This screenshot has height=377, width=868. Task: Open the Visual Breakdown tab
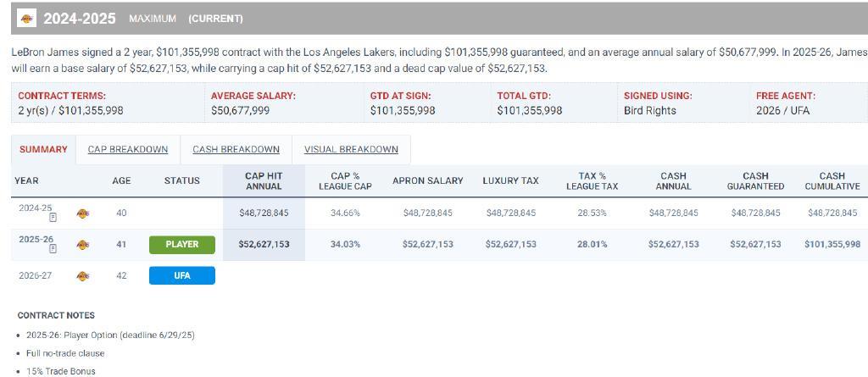(351, 149)
